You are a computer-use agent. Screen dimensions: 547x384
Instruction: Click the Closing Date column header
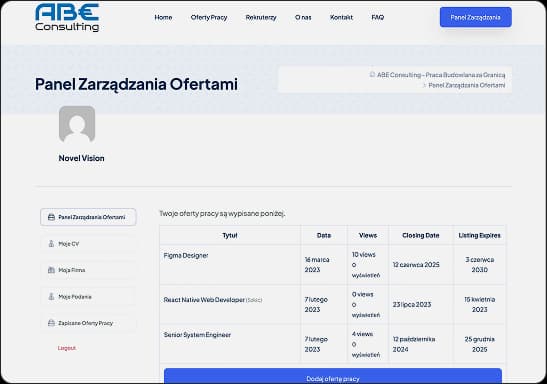(x=421, y=235)
